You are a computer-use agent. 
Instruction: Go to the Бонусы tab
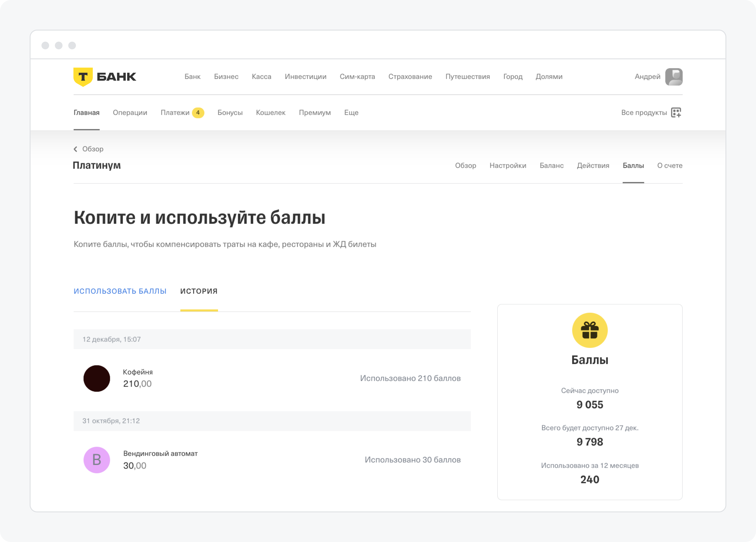(230, 113)
